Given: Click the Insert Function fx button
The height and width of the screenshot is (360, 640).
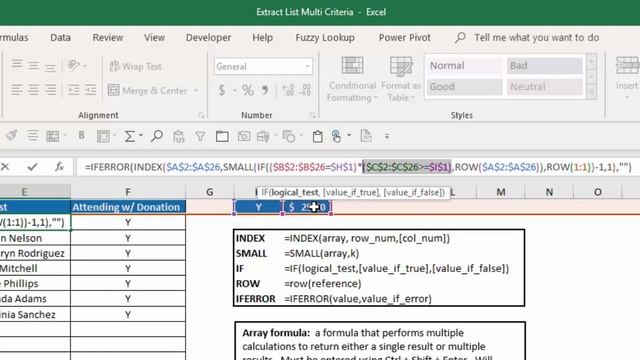Looking at the screenshot, I should coord(59,167).
